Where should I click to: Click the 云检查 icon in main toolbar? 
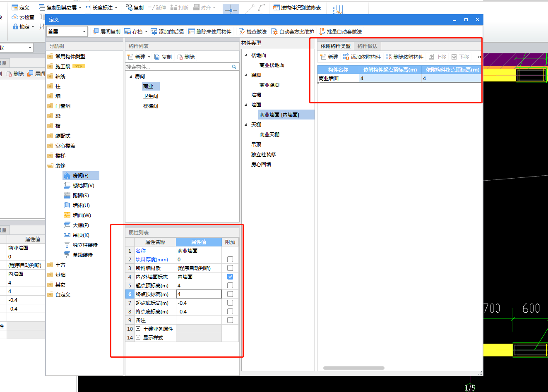tap(15, 17)
